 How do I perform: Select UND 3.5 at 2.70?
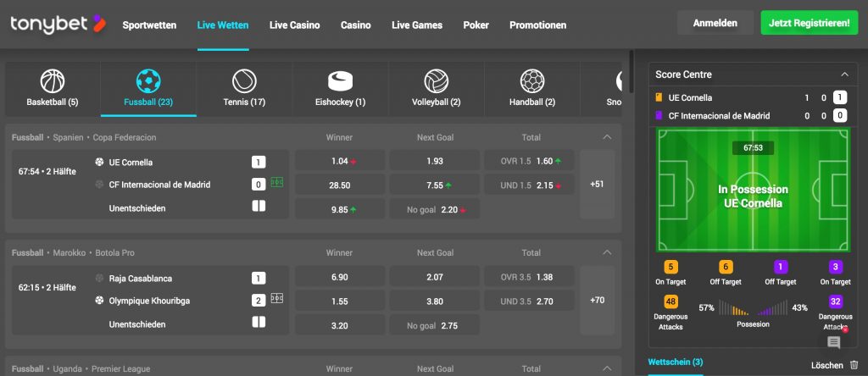530,301
